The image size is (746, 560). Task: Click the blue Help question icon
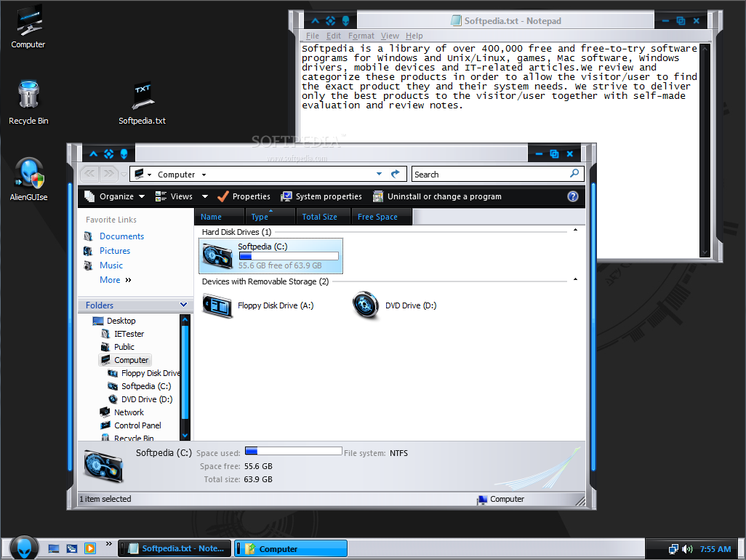coord(573,196)
